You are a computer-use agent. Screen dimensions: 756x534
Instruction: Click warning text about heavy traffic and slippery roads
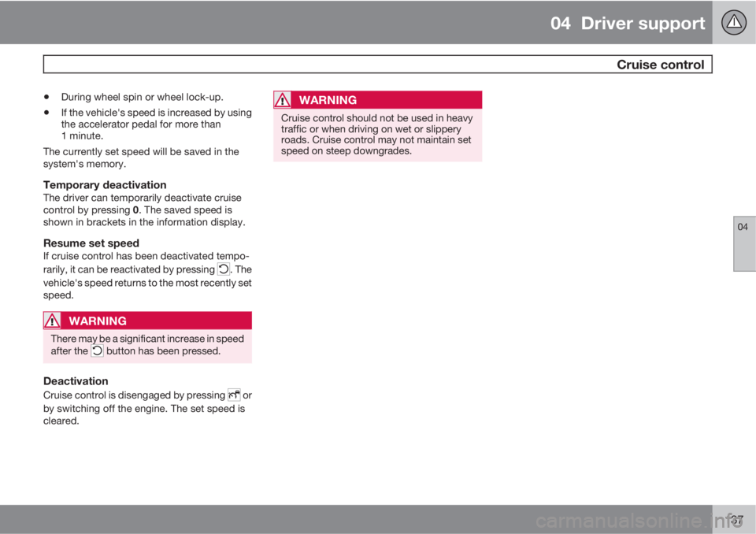coord(377,135)
